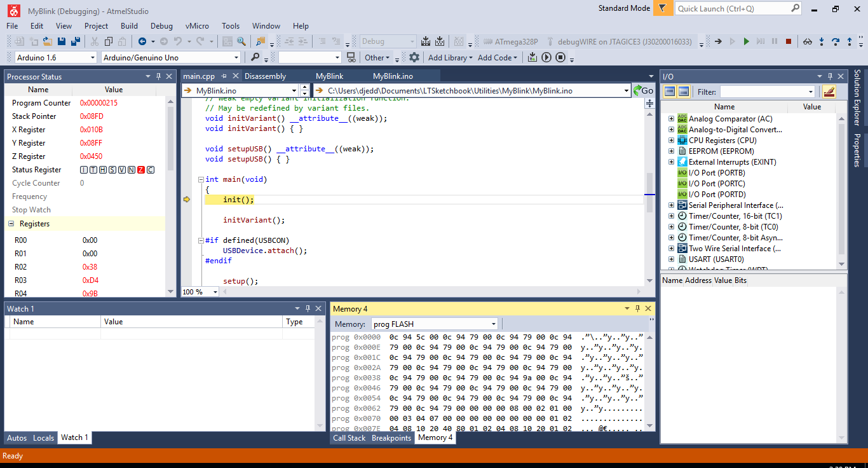868x468 pixels.
Task: Open a file with folder icon
Action: point(48,41)
